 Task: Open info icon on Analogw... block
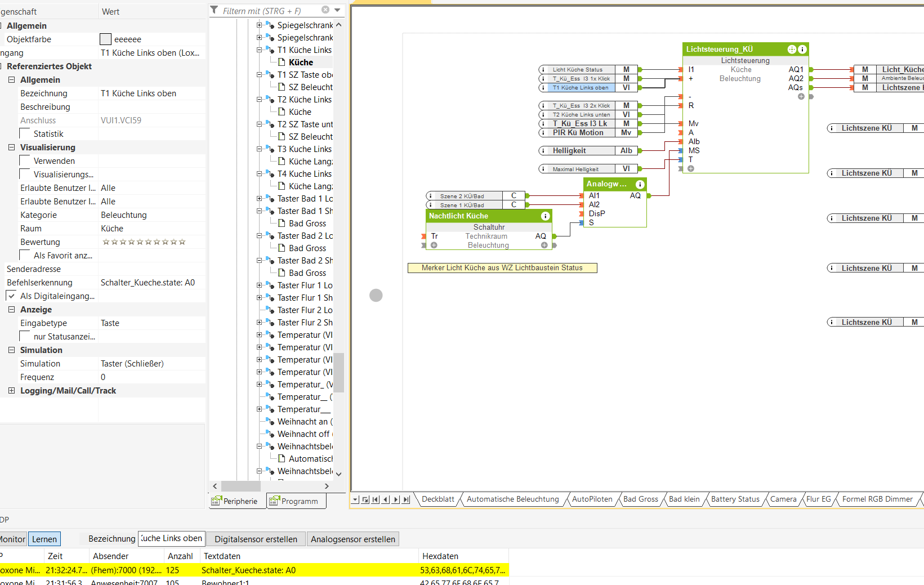point(640,185)
